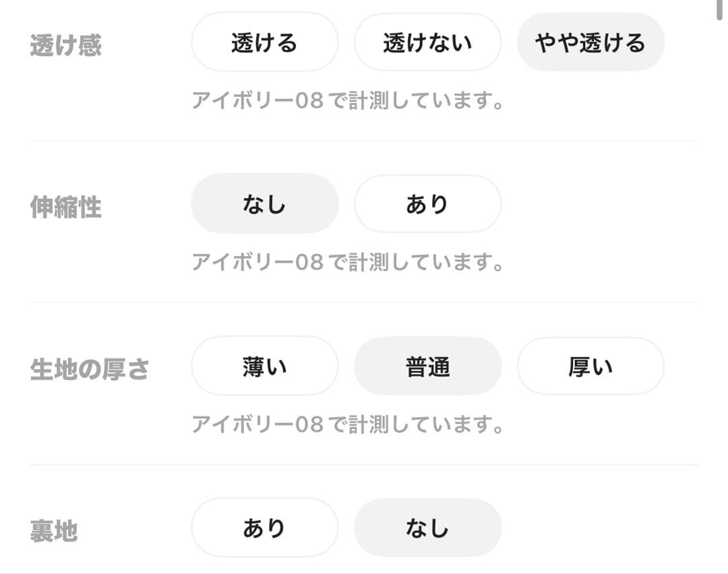Click the selected なし lining option
The height and width of the screenshot is (574, 728).
[427, 528]
